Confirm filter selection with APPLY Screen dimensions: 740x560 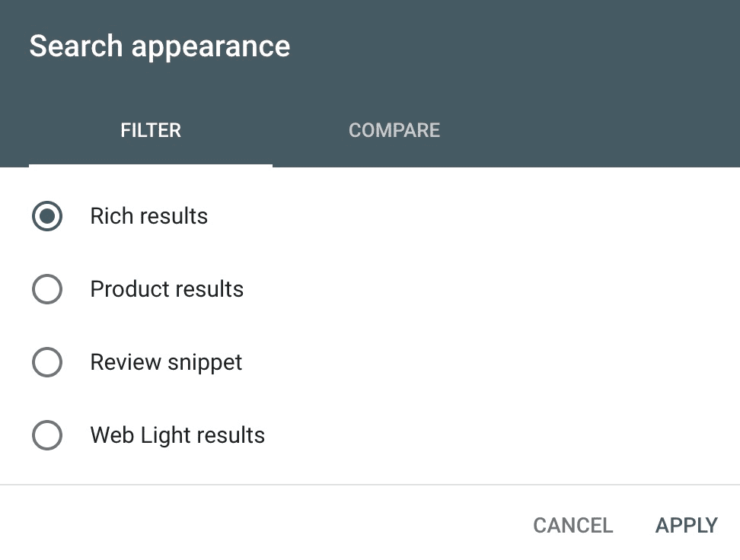click(x=685, y=525)
